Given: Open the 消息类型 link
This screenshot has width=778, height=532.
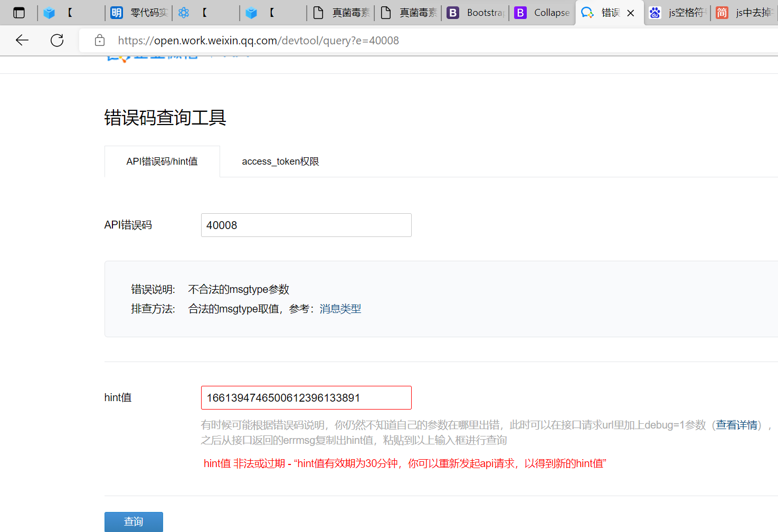Looking at the screenshot, I should pyautogui.click(x=340, y=309).
